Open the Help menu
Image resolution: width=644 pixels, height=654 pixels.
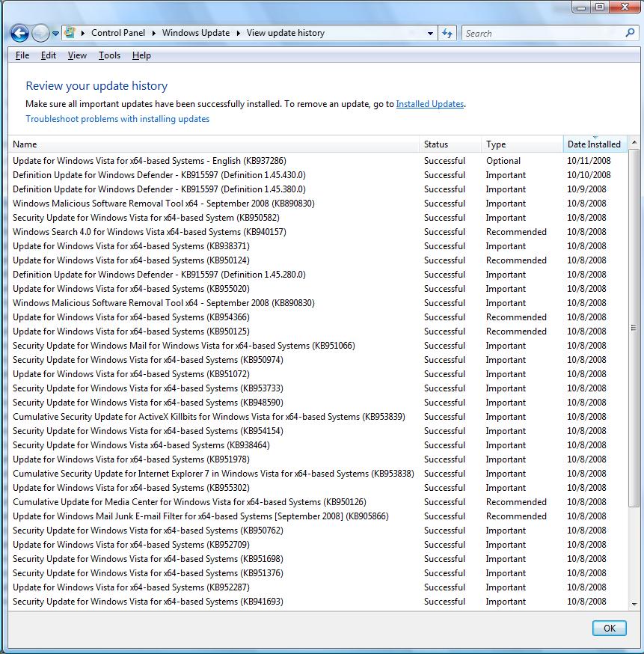click(141, 55)
